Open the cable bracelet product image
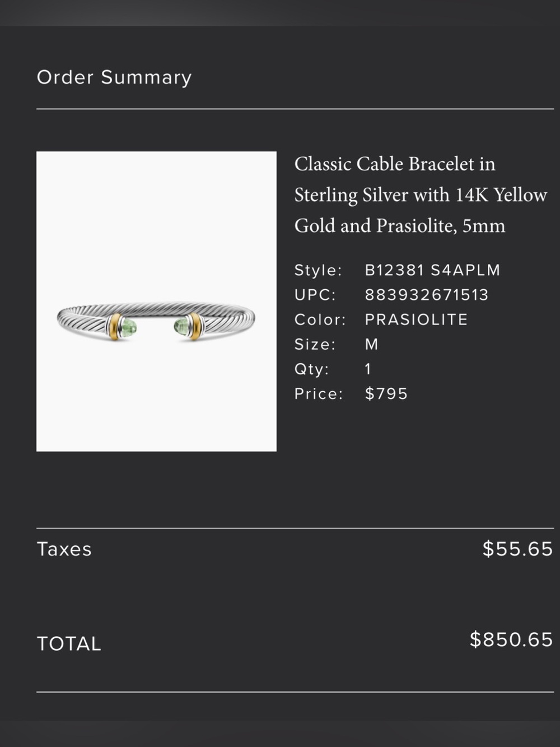The width and height of the screenshot is (560, 747). click(156, 301)
